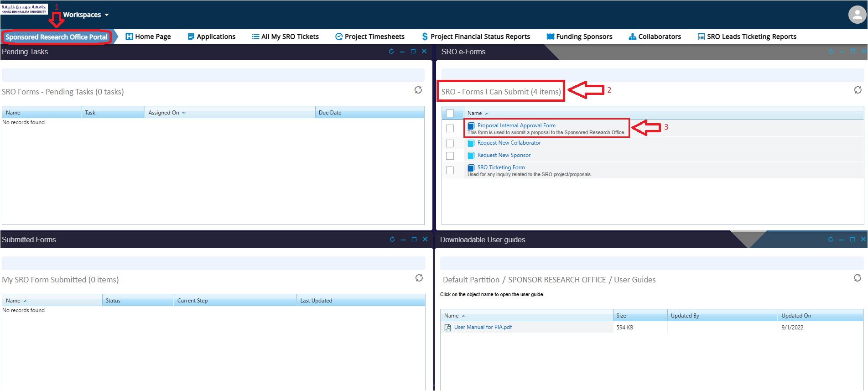Reload the Submitted Forms panel from header
868x391 pixels.
point(392,240)
